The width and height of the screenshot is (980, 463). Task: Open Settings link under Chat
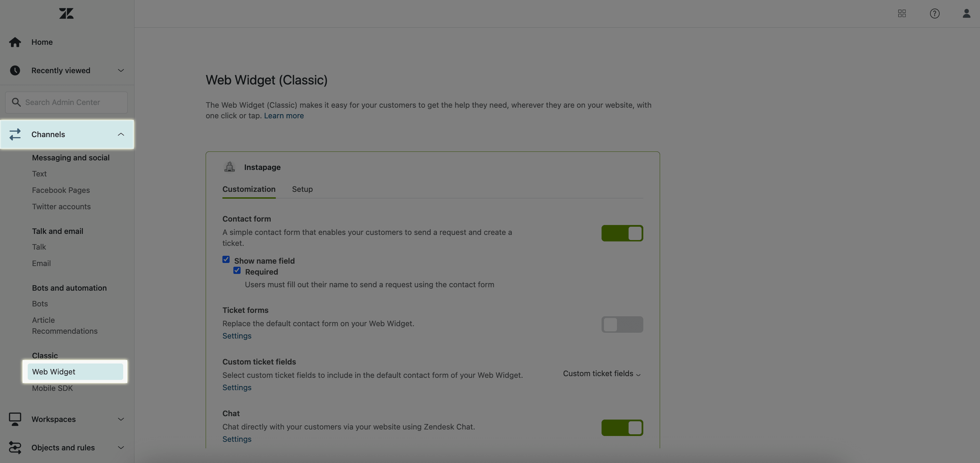click(x=237, y=439)
